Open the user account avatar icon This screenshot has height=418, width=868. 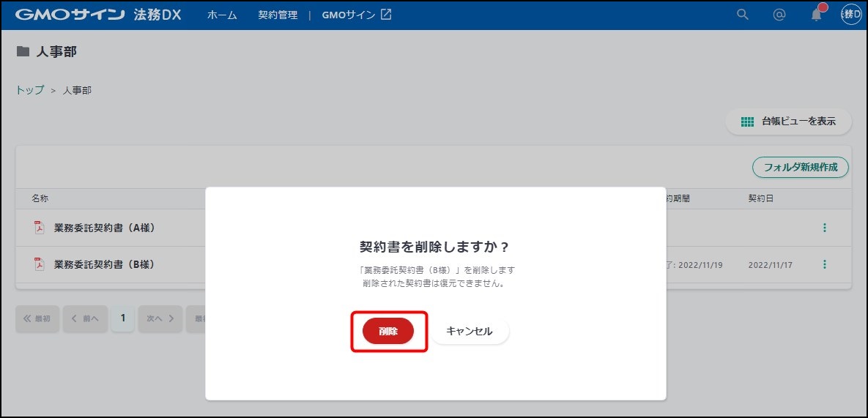point(851,15)
